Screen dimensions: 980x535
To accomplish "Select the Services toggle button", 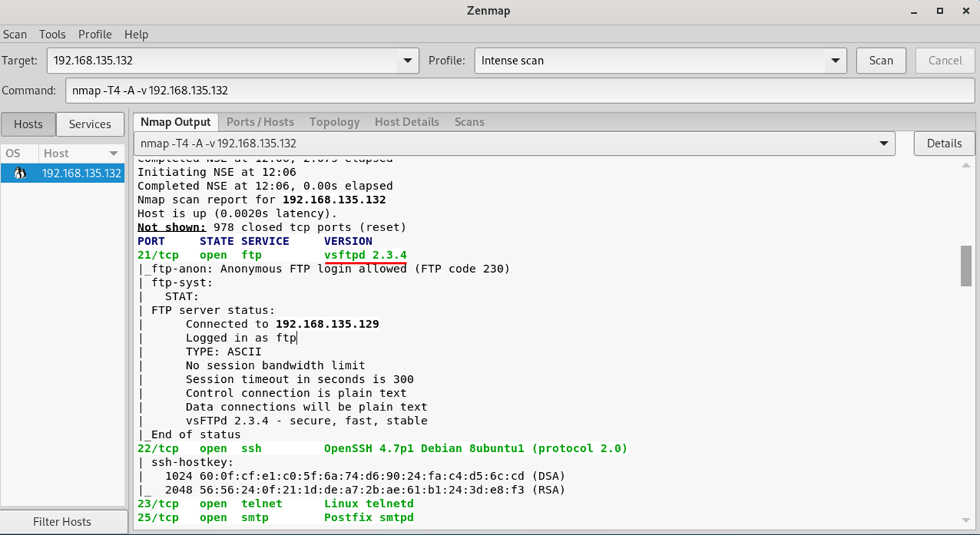I will (x=90, y=124).
